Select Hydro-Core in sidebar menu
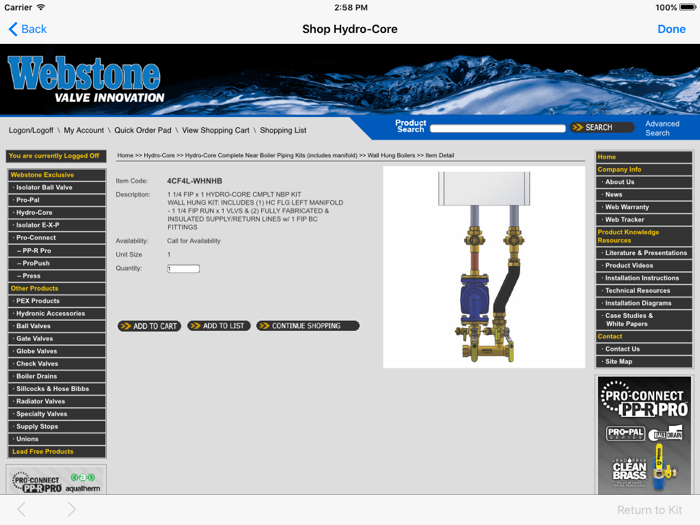Image resolution: width=700 pixels, height=525 pixels. tap(57, 212)
